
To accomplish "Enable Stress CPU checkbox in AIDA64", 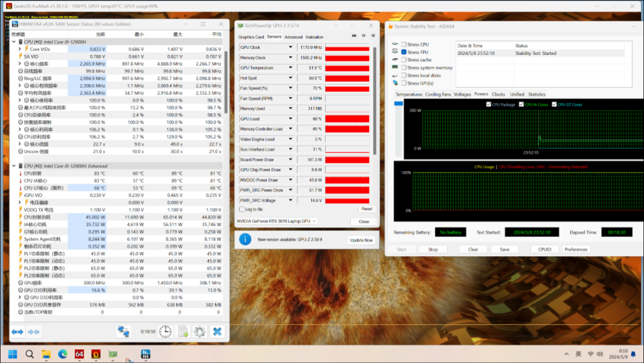I will [x=404, y=44].
